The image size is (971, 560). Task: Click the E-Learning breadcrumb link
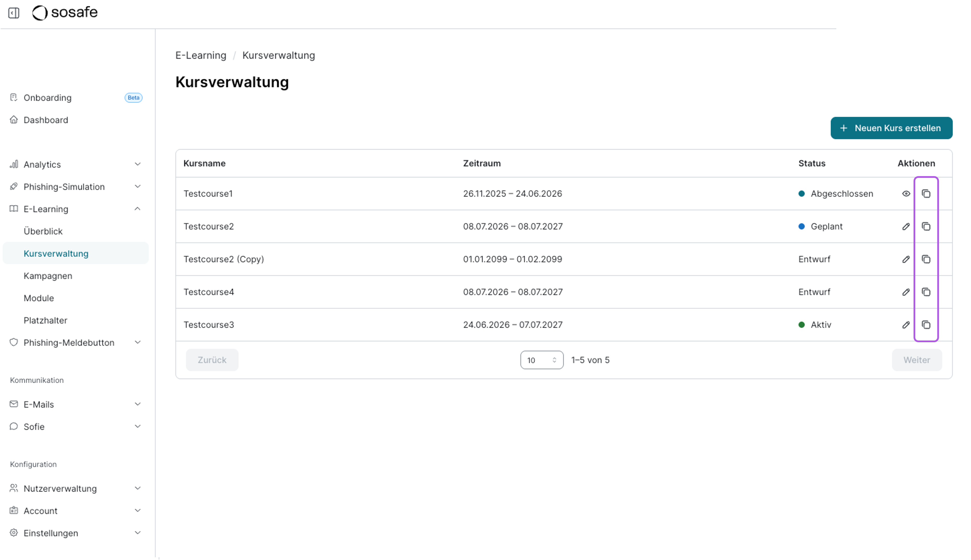click(201, 55)
